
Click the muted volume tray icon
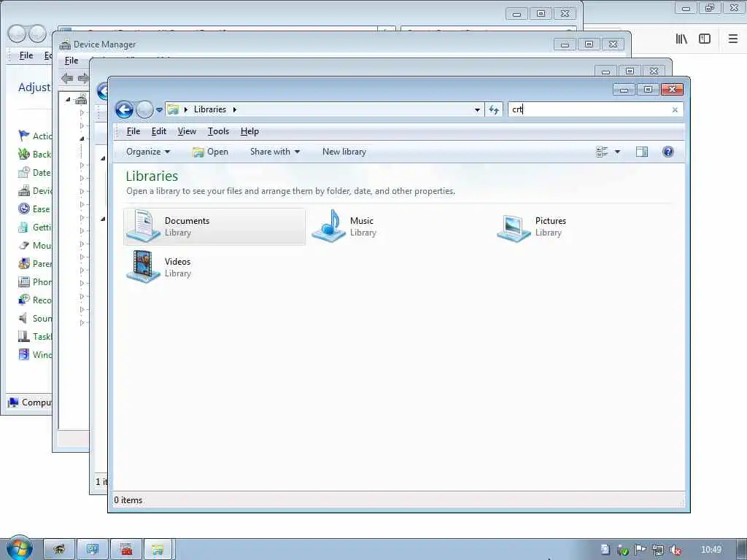(675, 550)
